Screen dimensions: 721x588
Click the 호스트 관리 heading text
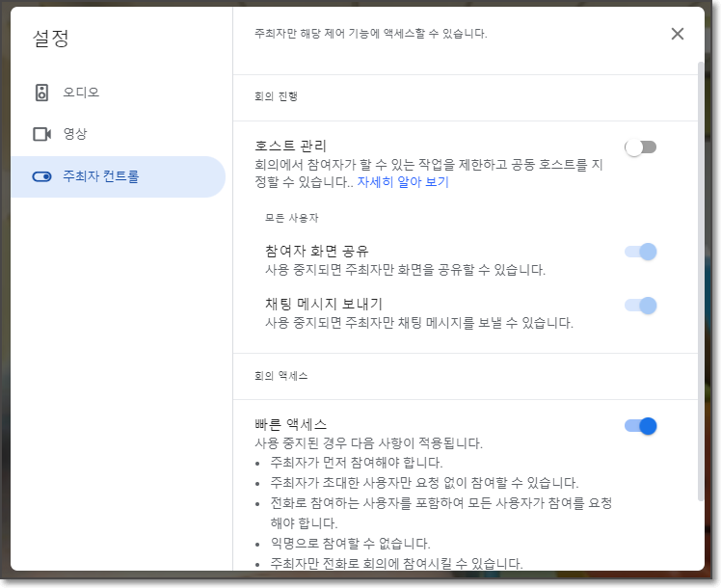(x=290, y=147)
